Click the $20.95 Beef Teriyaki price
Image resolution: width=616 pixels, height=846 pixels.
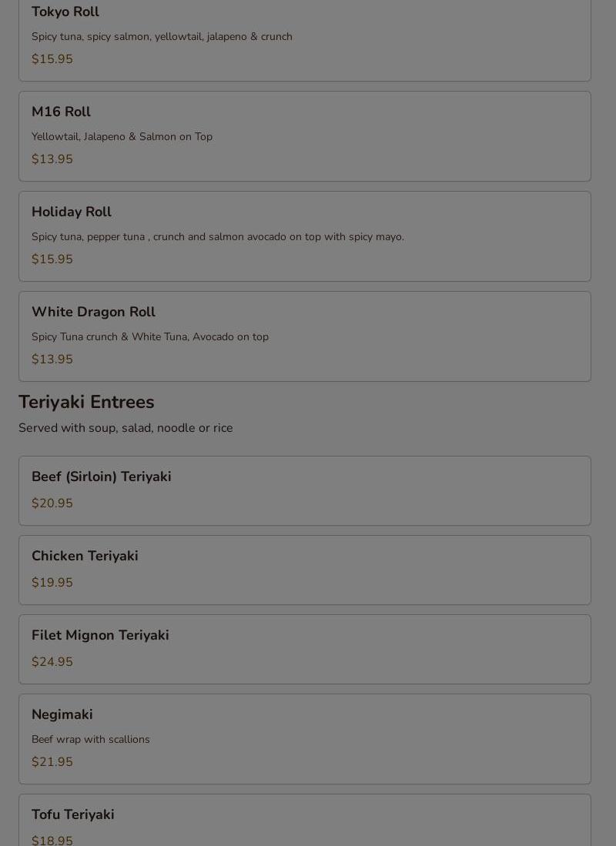pyautogui.click(x=52, y=503)
